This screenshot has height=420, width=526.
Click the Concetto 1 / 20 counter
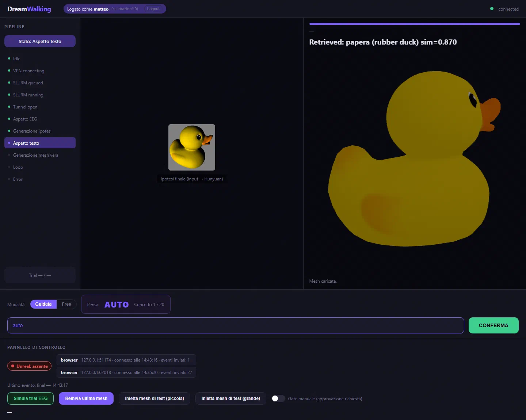tap(149, 304)
